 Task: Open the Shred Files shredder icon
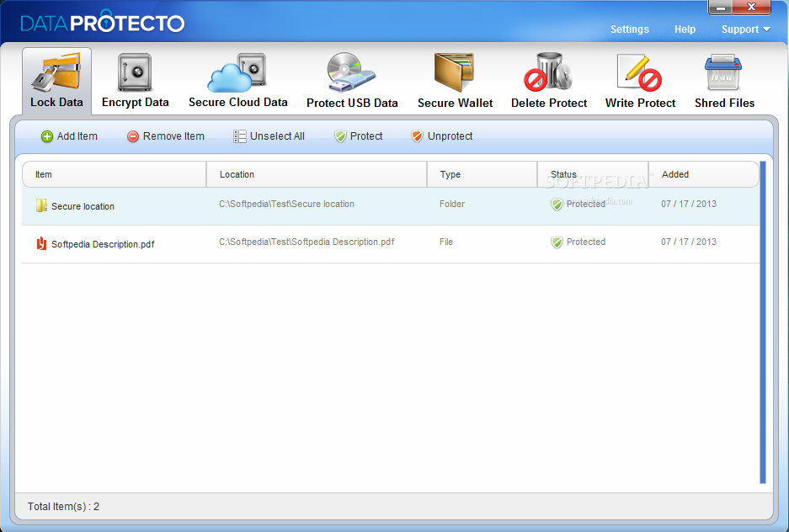tap(723, 72)
